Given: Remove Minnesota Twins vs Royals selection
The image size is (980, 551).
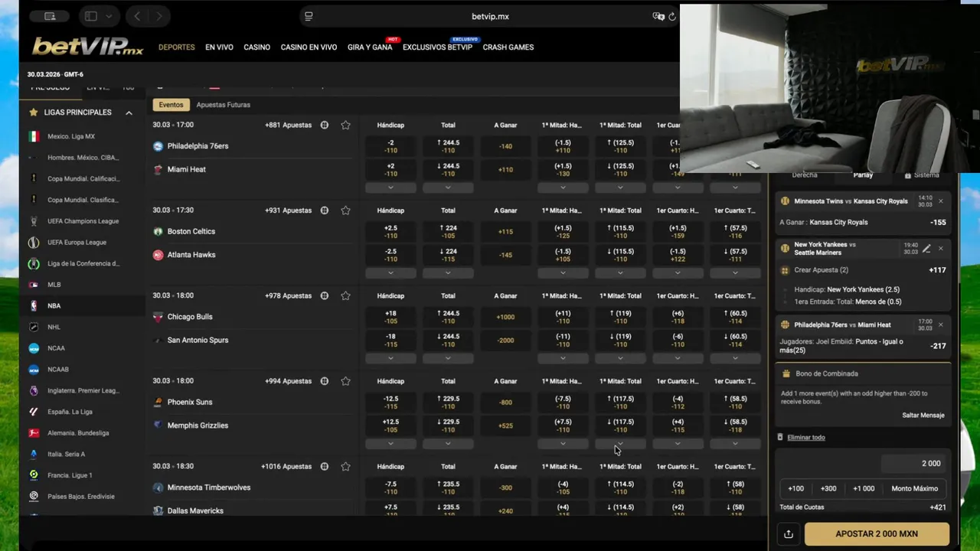Looking at the screenshot, I should [941, 201].
